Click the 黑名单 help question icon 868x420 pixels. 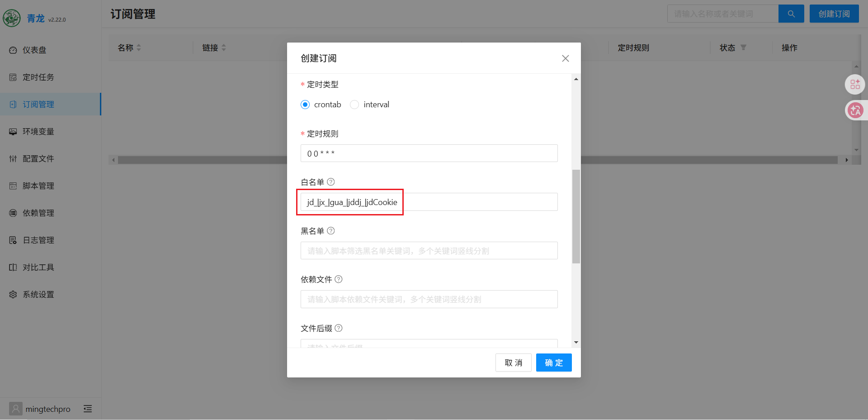pos(331,231)
